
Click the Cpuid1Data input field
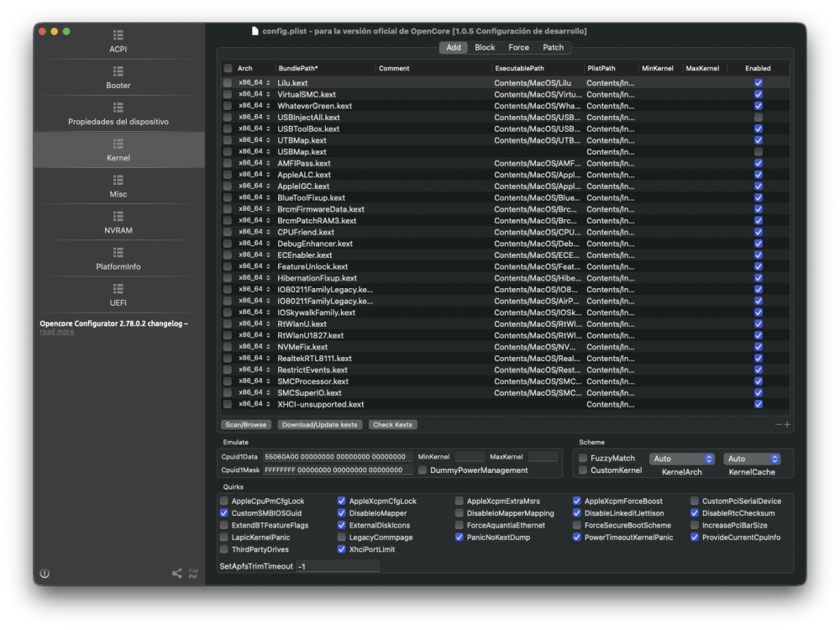point(338,457)
